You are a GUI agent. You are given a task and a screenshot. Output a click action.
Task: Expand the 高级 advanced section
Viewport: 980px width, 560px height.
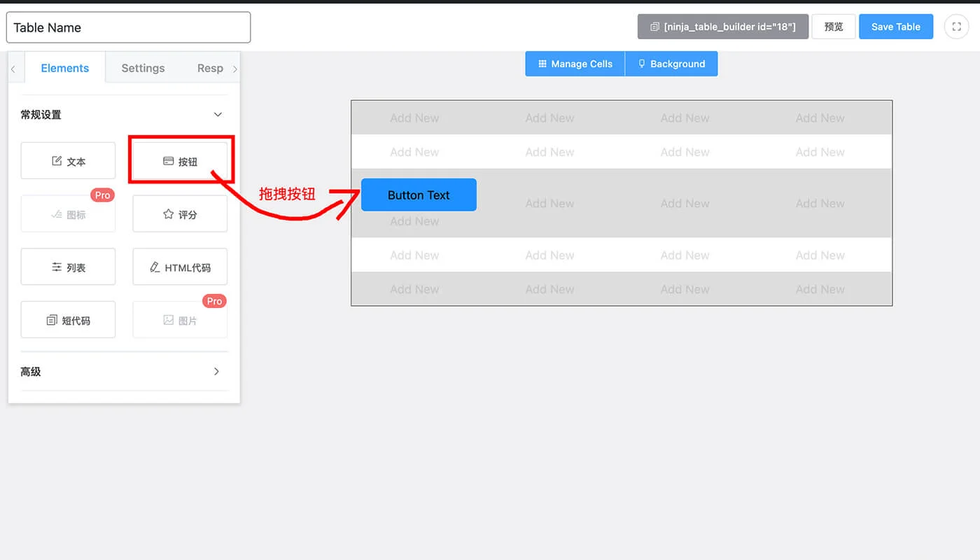click(216, 372)
